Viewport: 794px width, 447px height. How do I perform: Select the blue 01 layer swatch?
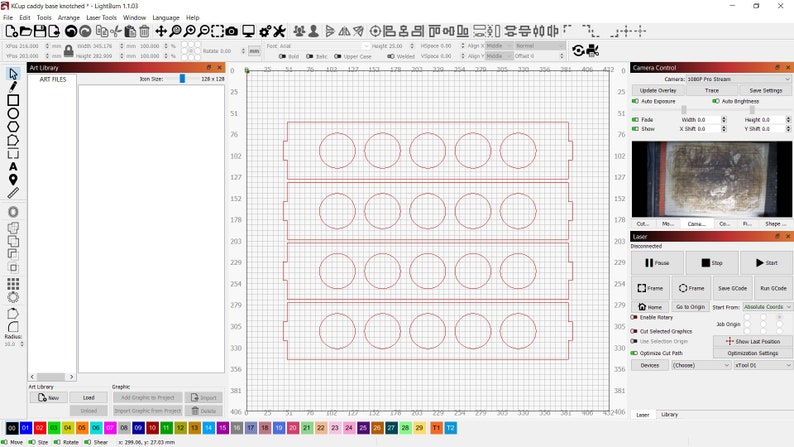(26, 428)
